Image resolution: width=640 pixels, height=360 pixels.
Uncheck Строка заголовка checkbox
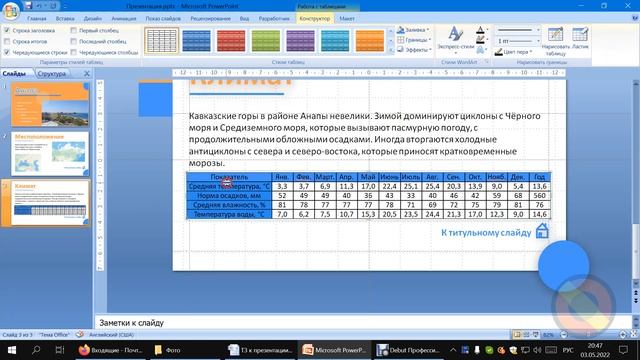7,30
